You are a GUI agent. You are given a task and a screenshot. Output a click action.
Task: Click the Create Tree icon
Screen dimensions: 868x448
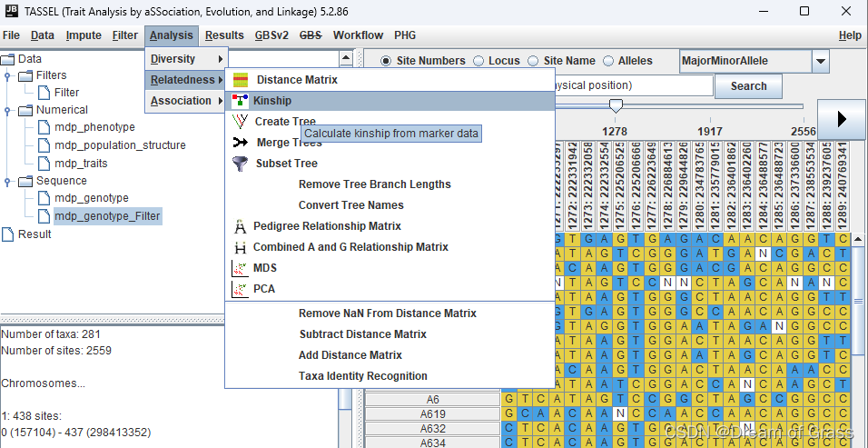[x=241, y=121]
